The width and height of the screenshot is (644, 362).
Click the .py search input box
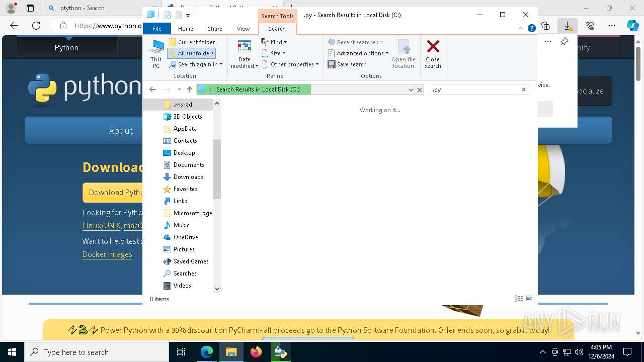(475, 89)
